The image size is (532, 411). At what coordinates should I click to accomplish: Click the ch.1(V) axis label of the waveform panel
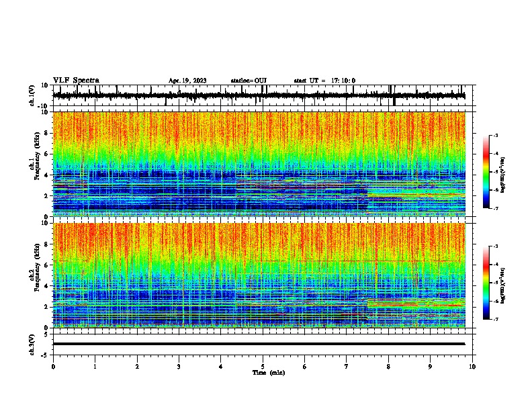coord(32,95)
